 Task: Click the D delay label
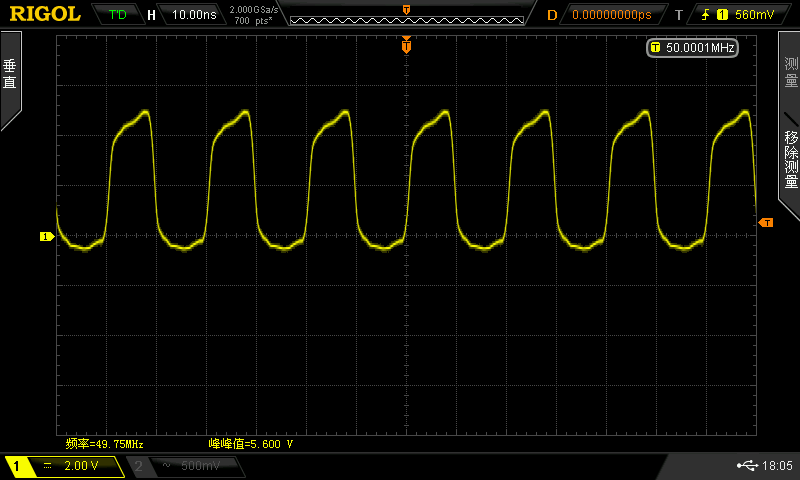[x=552, y=15]
